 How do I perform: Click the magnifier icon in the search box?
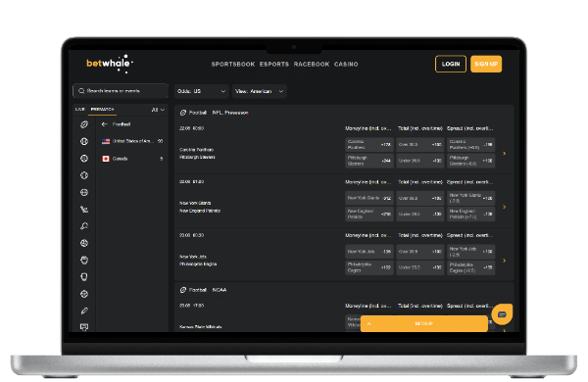click(81, 91)
